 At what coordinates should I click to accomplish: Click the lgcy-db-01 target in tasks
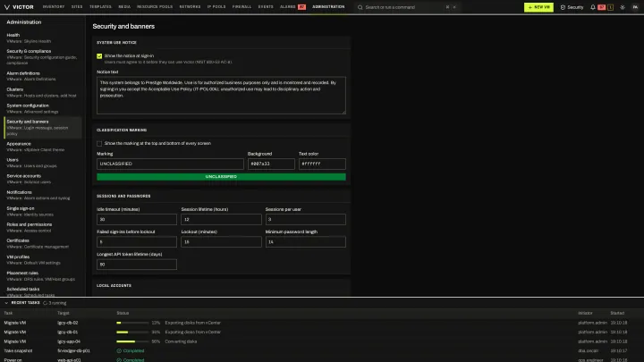[x=68, y=332]
